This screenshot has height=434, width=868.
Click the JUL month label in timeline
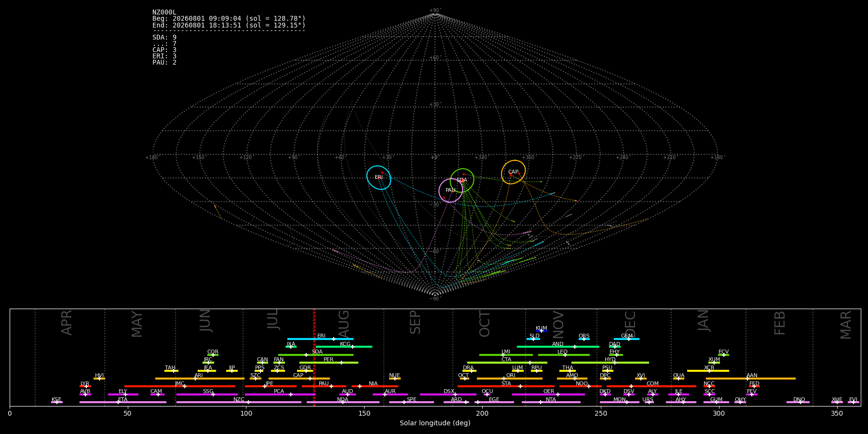coord(273,319)
